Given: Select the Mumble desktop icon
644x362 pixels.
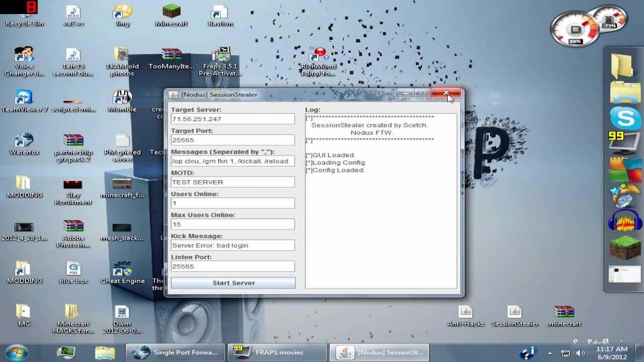Looking at the screenshot, I should point(122,101).
